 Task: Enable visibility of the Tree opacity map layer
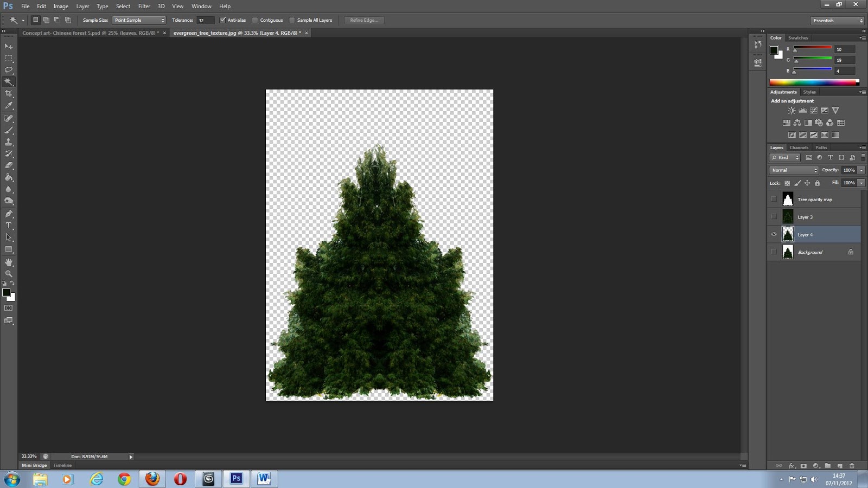click(774, 199)
